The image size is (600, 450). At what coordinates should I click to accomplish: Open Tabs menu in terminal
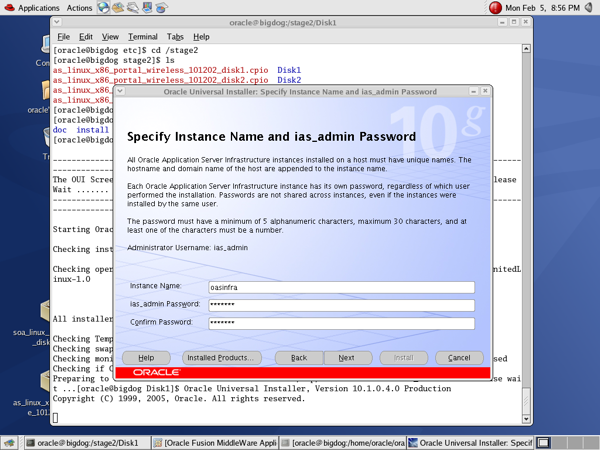point(175,37)
